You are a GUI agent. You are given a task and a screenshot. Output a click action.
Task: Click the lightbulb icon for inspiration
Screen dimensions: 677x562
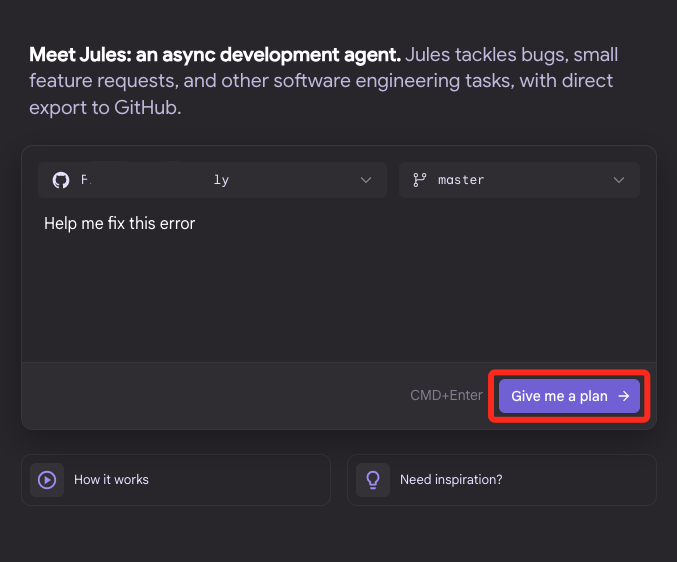point(373,480)
